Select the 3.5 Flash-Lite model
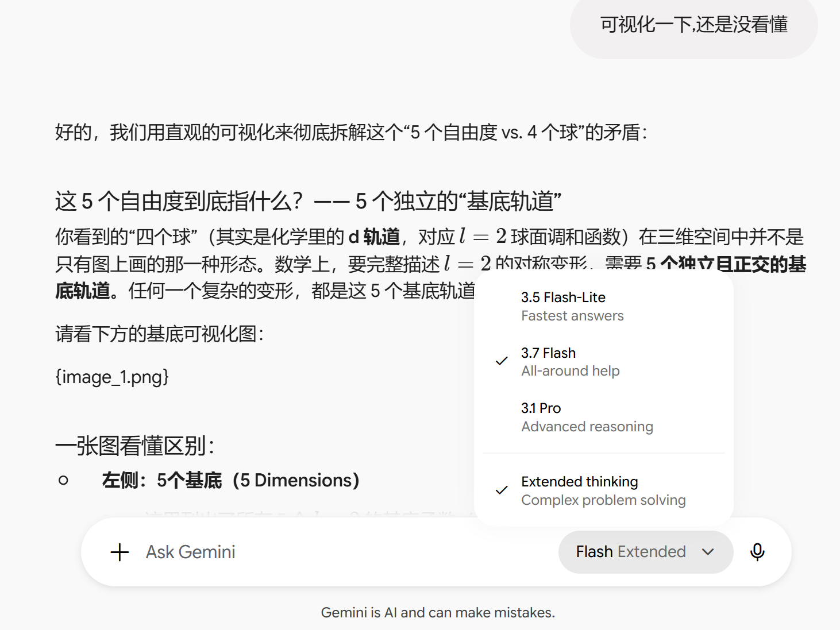The image size is (840, 630). (x=603, y=306)
